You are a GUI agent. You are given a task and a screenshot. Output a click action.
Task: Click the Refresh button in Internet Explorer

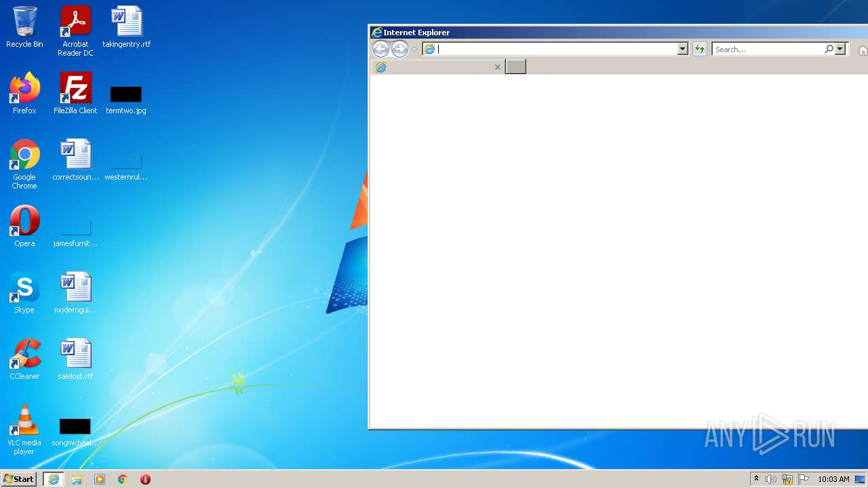click(700, 49)
